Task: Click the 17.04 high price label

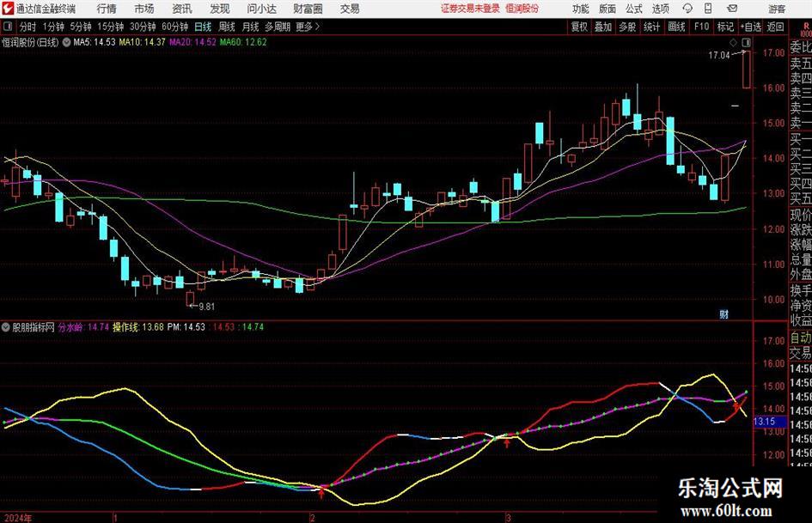Action: click(x=719, y=55)
